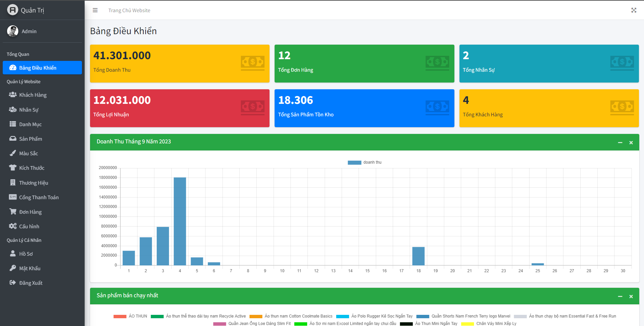The width and height of the screenshot is (644, 326).
Task: Click the Nhân Sự staff icon
Action: (x=13, y=110)
